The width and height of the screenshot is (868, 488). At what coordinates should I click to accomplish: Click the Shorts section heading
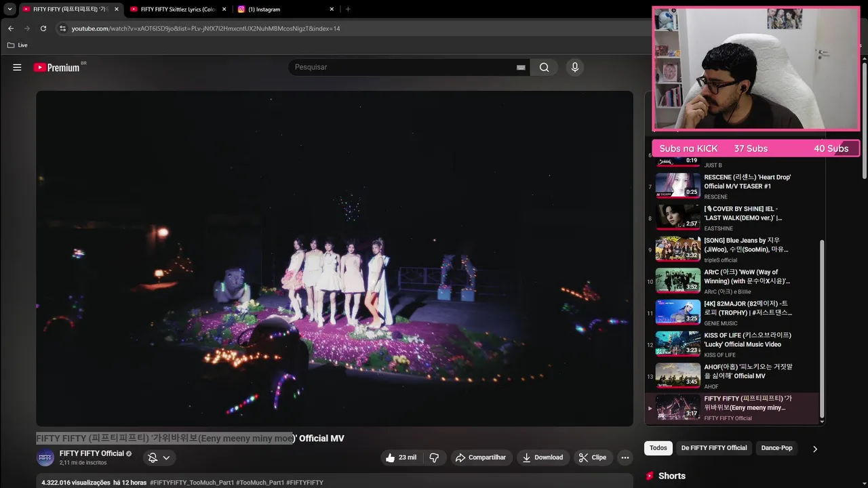click(x=671, y=476)
